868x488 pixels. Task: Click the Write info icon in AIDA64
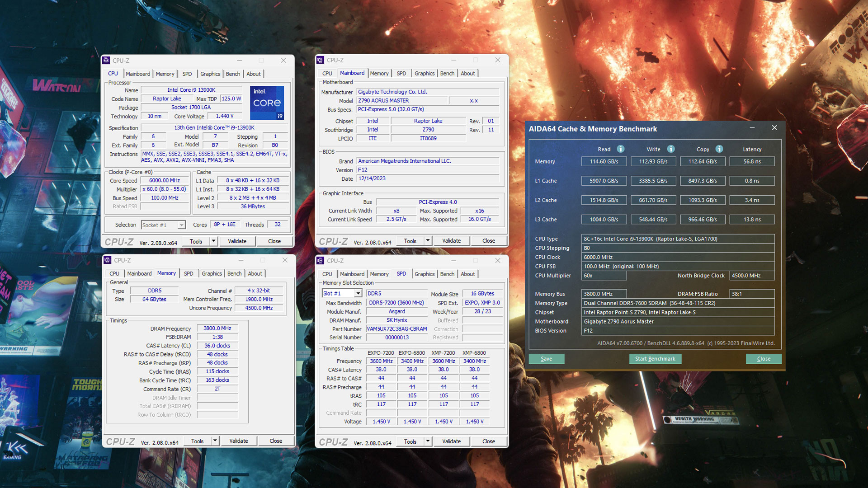click(x=671, y=149)
